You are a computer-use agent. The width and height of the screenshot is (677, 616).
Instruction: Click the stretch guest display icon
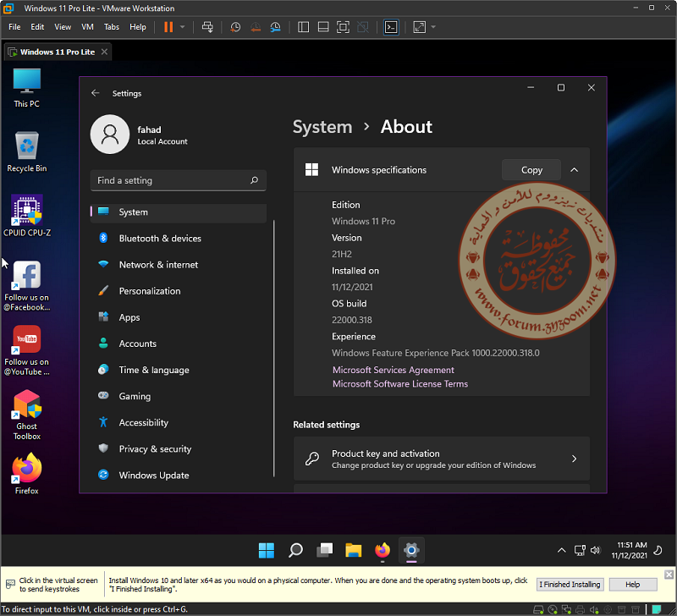tap(419, 27)
